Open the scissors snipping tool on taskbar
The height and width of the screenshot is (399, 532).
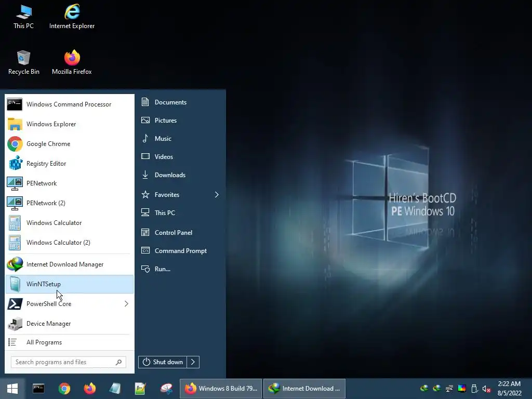pos(166,389)
